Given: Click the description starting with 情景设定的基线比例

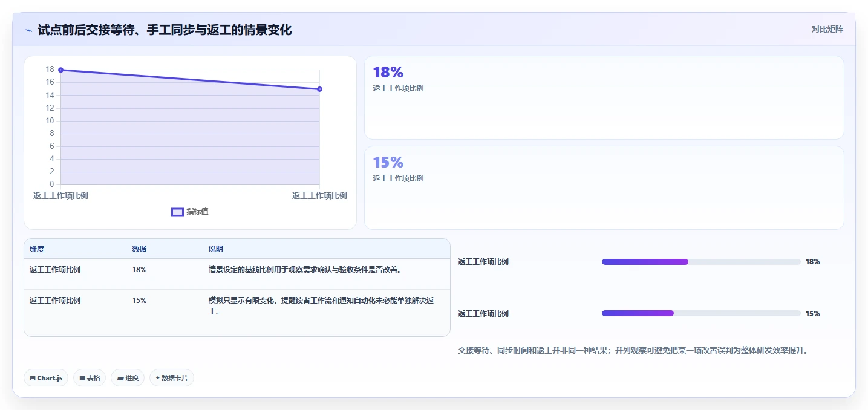Looking at the screenshot, I should (305, 270).
